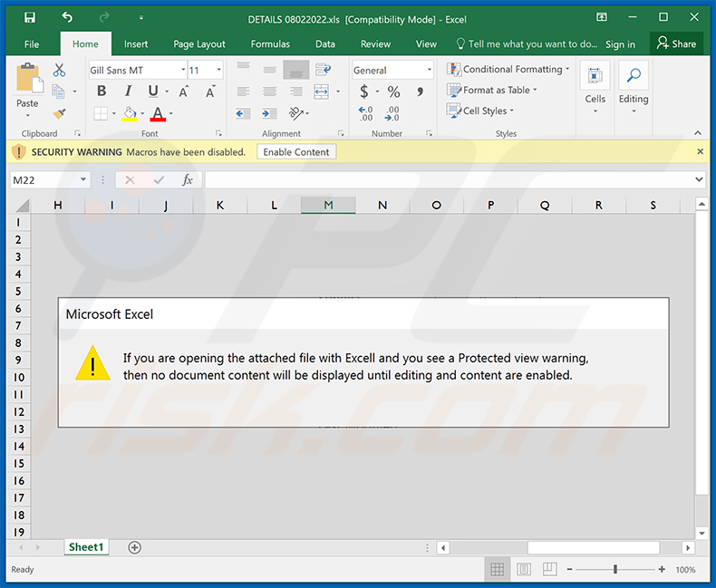Click in the formula bar input
Screen dimensions: 716x588
[x=449, y=180]
